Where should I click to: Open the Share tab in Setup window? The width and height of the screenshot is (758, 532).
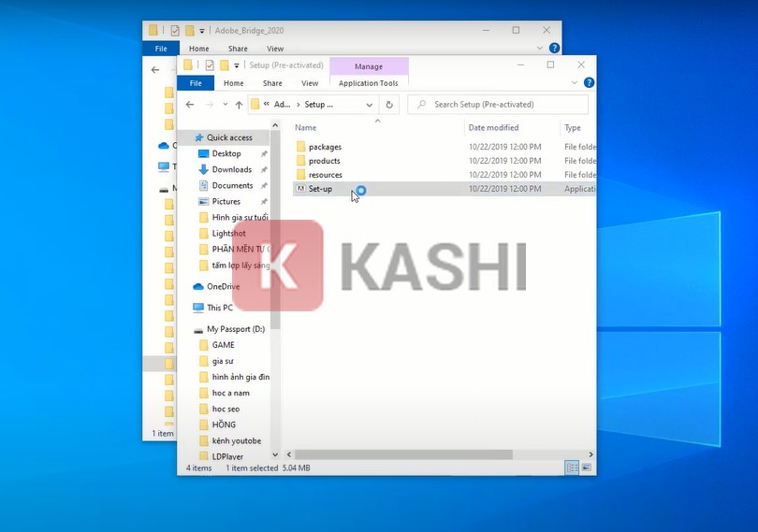coord(272,83)
